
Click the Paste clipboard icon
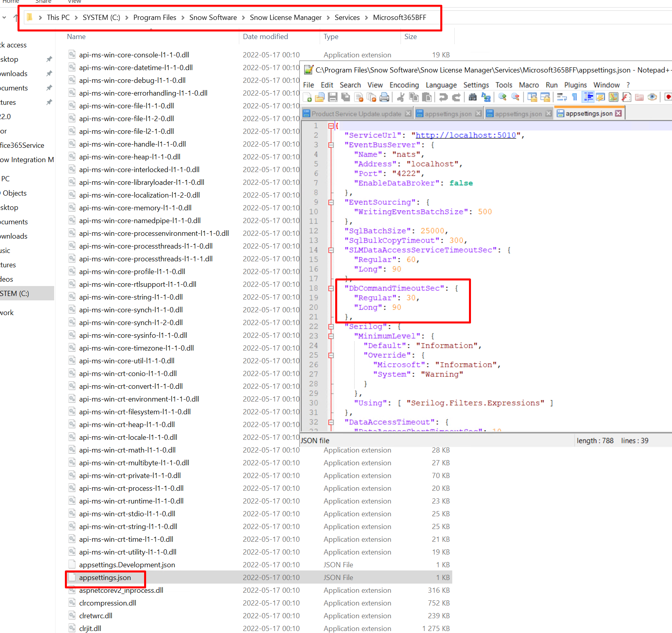pos(427,97)
